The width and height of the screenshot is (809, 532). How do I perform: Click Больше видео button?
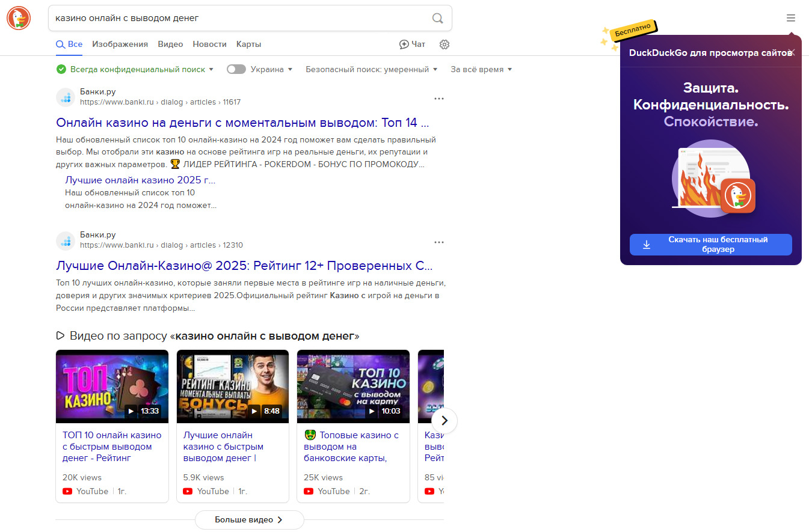tap(249, 519)
